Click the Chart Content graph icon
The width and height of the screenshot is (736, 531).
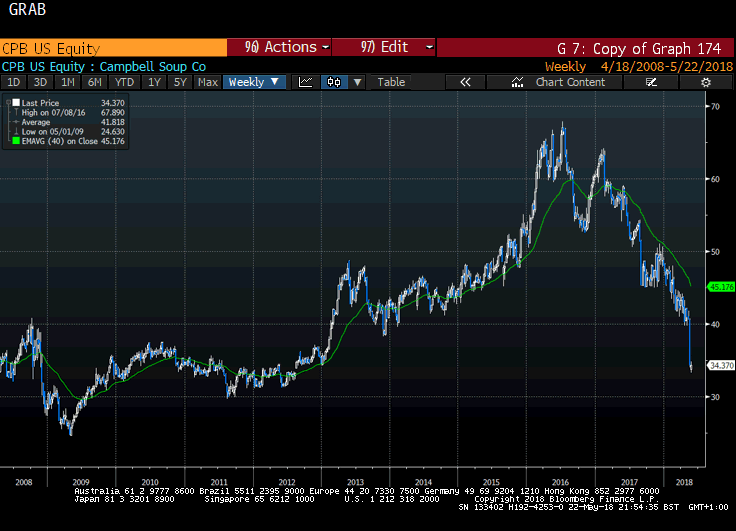[x=517, y=82]
